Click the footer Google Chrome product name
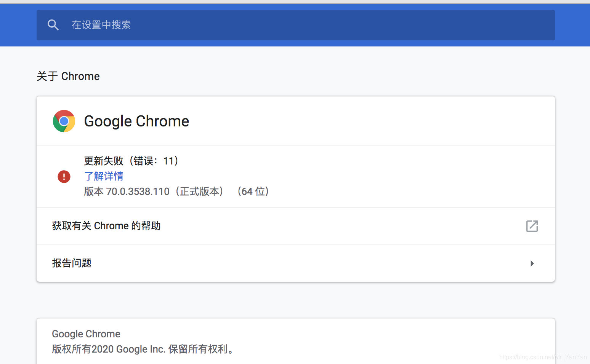Screen dimensions: 590x364 (86, 334)
